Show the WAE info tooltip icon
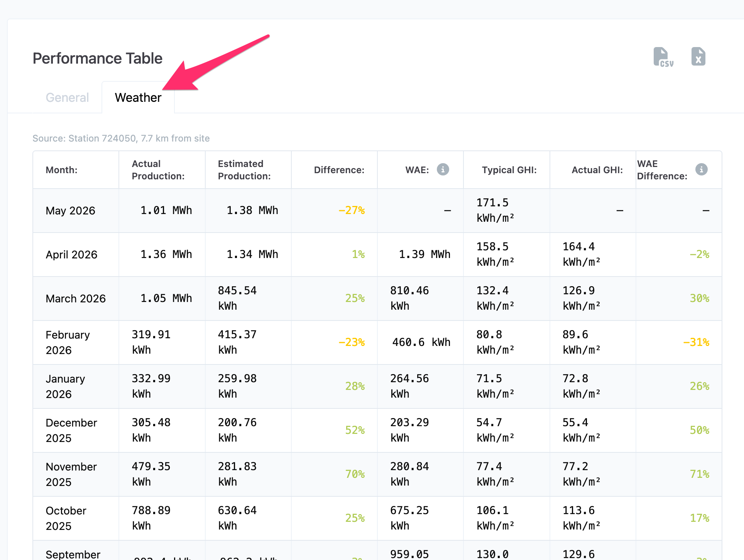 pos(443,169)
